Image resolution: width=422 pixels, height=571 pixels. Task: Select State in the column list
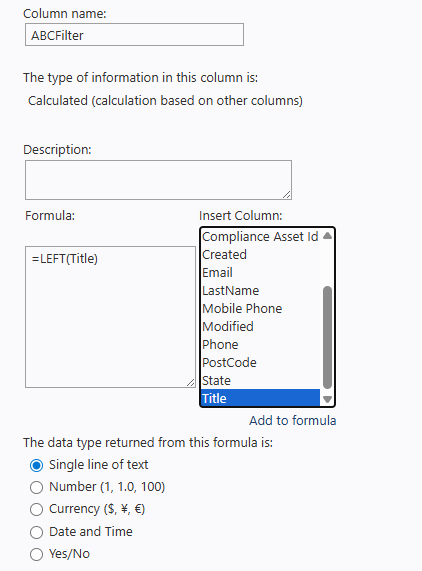[x=260, y=381]
